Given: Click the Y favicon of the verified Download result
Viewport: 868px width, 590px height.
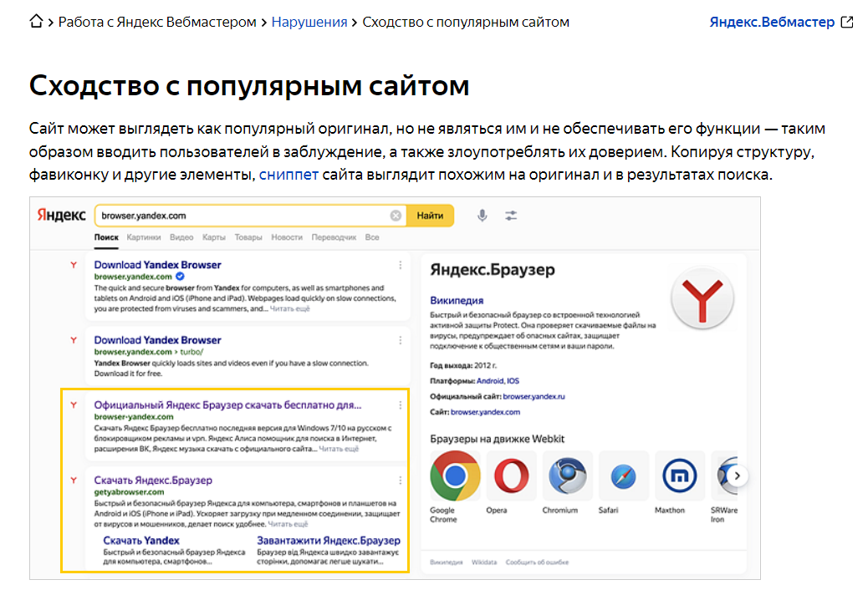Looking at the screenshot, I should pos(73,265).
